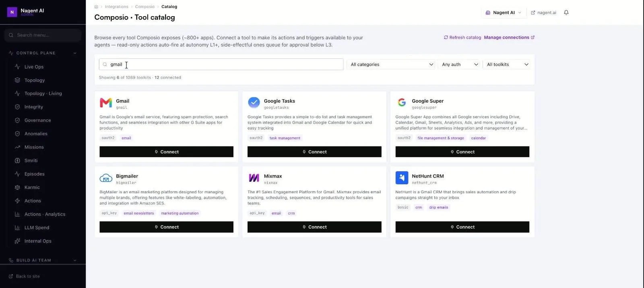
Task: Go to Integrations breadcrumb
Action: coord(116,7)
